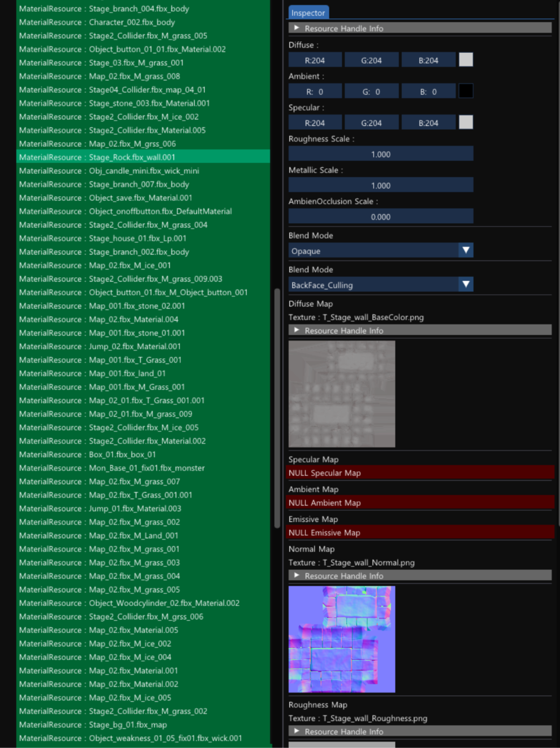
Task: Select Object_button_01_01.fbx_Material.002 material
Action: click(143, 49)
